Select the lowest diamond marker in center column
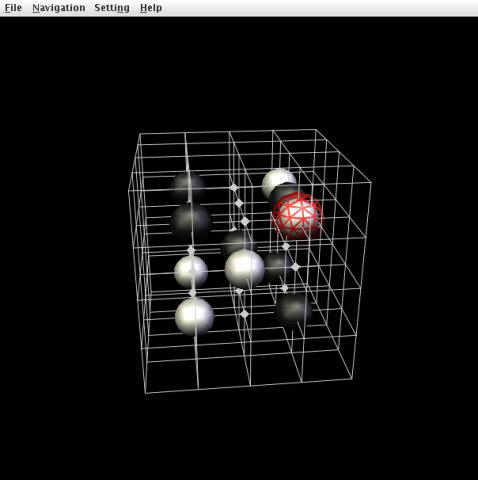Screen dimensions: 478x480 pos(244,314)
